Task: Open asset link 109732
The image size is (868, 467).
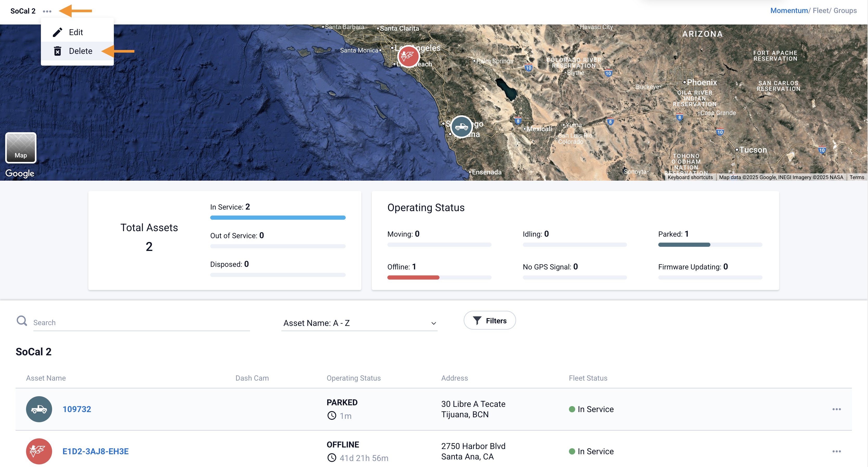Action: (x=77, y=409)
